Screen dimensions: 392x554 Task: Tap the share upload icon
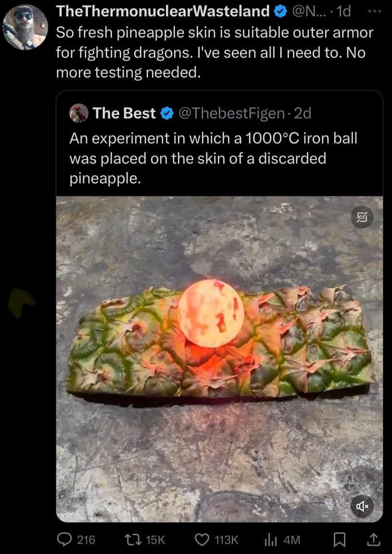374,539
